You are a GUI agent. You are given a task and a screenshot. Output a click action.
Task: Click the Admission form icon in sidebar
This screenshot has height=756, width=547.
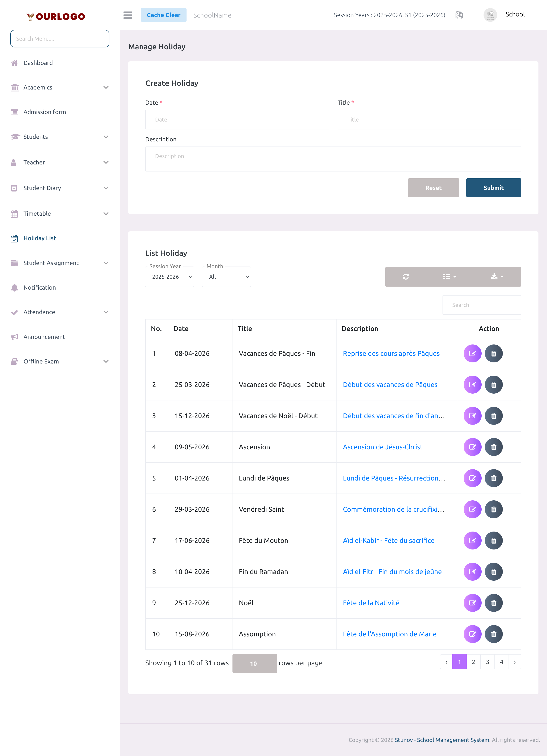(14, 112)
